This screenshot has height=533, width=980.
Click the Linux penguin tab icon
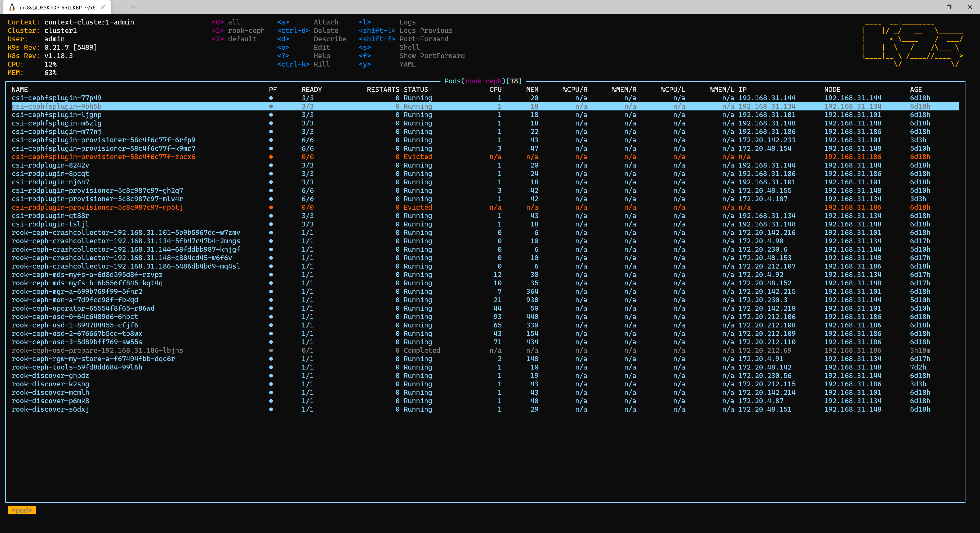12,7
